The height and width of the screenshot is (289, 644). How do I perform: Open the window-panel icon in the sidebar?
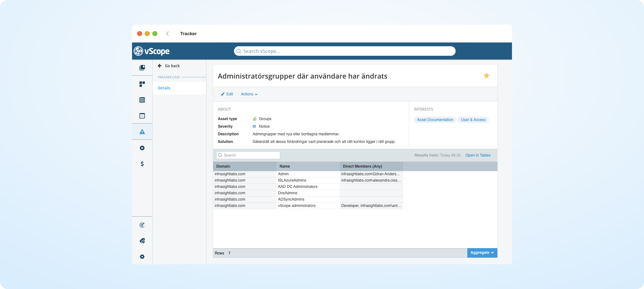point(142,116)
